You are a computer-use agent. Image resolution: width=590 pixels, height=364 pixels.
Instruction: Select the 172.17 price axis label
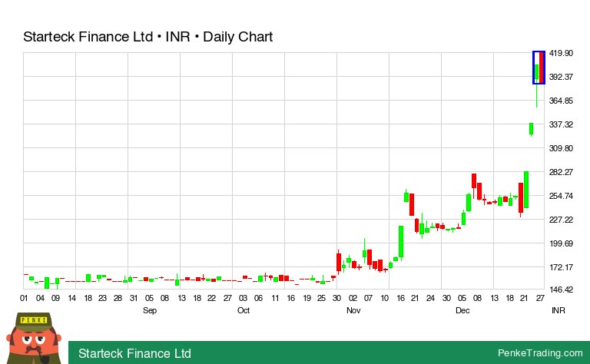561,267
